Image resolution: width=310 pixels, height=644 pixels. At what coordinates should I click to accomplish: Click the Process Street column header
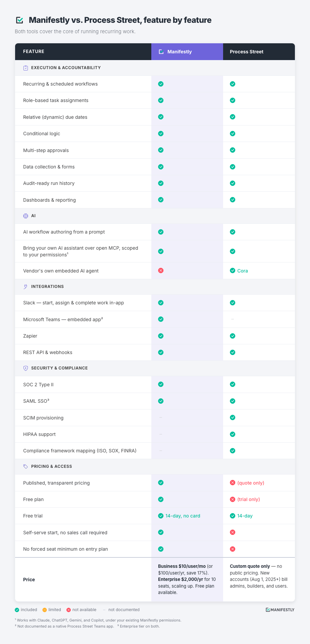click(x=247, y=52)
